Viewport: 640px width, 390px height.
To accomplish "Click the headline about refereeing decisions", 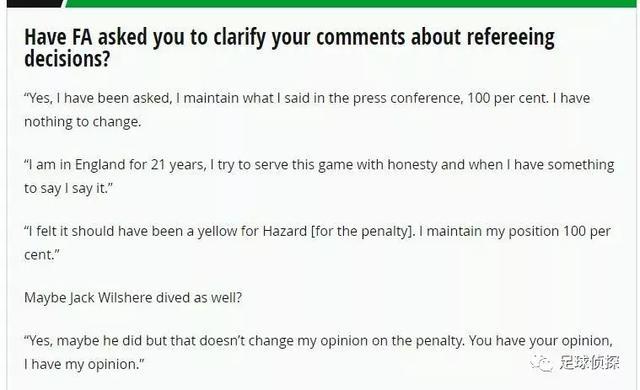I will [x=289, y=48].
